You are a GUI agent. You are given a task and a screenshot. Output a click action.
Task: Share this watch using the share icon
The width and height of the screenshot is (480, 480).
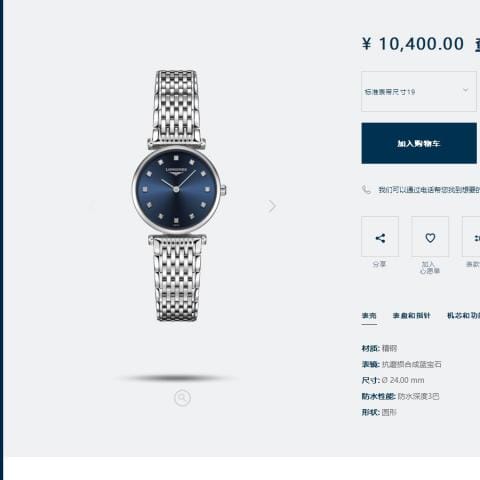(380, 237)
